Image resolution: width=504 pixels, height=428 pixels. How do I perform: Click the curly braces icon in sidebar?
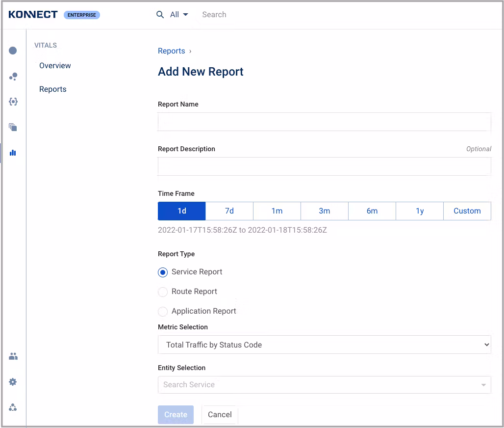pyautogui.click(x=13, y=102)
